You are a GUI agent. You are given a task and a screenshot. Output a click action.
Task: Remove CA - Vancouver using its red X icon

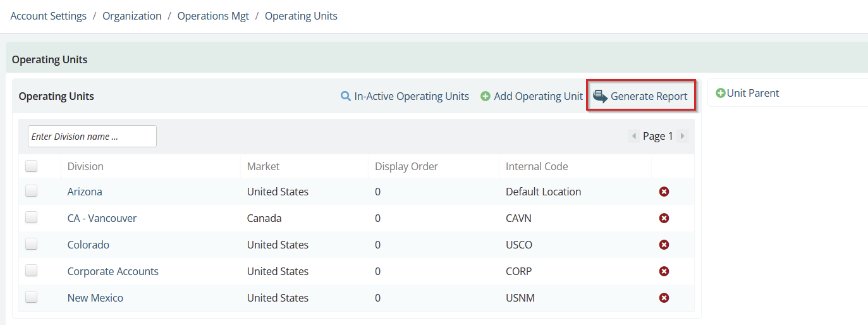point(664,218)
